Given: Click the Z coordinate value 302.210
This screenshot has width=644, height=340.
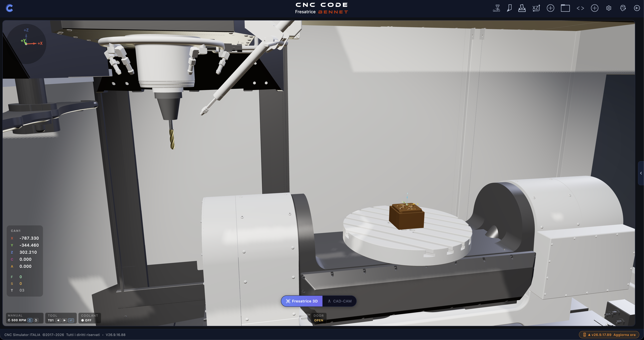Looking at the screenshot, I should point(28,252).
